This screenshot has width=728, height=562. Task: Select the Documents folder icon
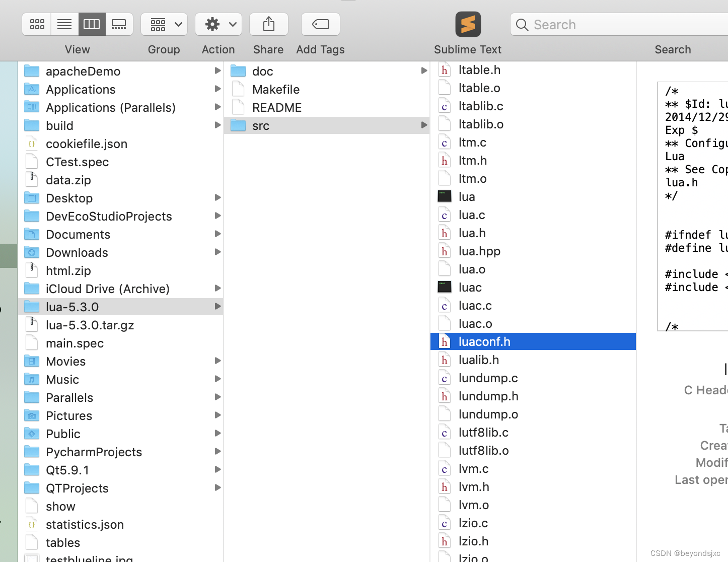[32, 234]
